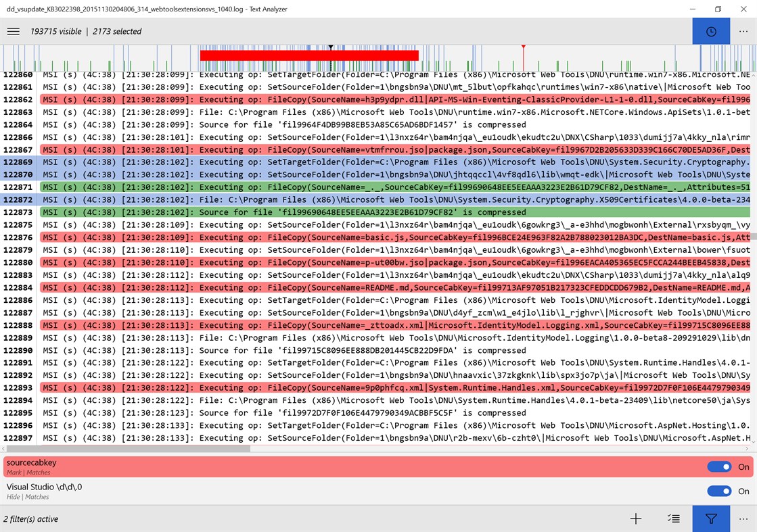757x532 pixels.
Task: Click the '2173 selected' counter text
Action: pos(117,31)
